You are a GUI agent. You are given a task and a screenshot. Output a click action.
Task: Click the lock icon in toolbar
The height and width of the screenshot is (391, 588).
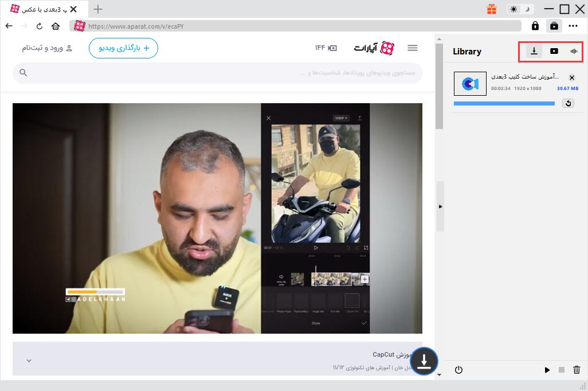coord(535,26)
